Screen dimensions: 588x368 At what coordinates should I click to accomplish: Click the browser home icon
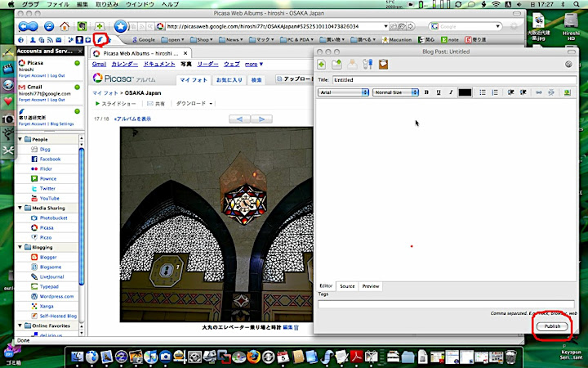tap(65, 26)
